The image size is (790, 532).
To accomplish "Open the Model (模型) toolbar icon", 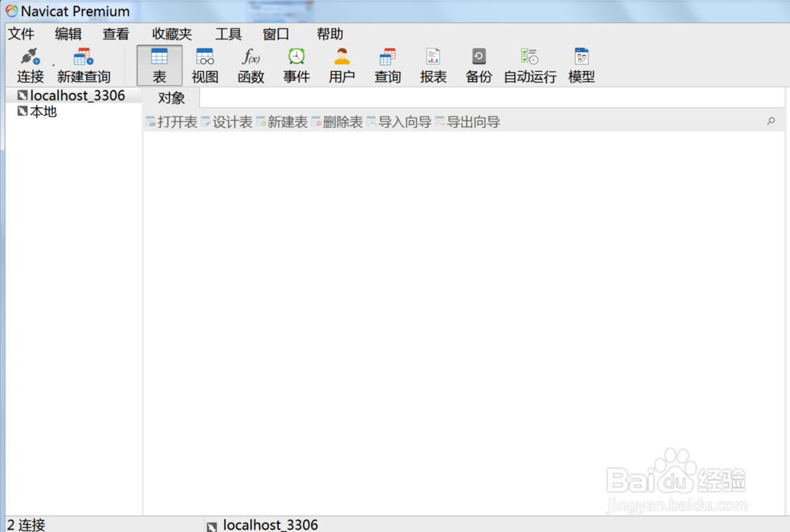I will pyautogui.click(x=581, y=56).
